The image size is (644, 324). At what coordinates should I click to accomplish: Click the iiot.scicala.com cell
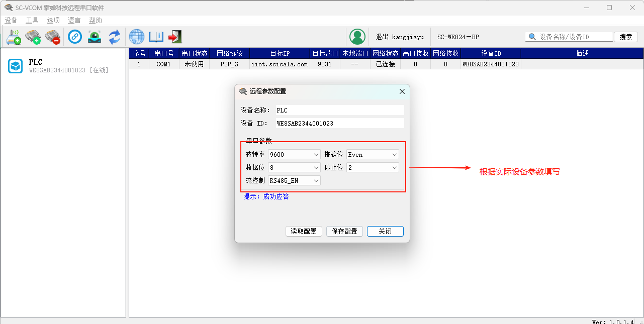point(280,64)
